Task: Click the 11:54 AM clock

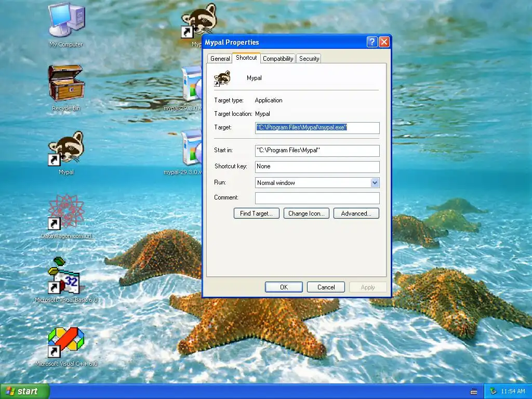Action: click(x=513, y=391)
